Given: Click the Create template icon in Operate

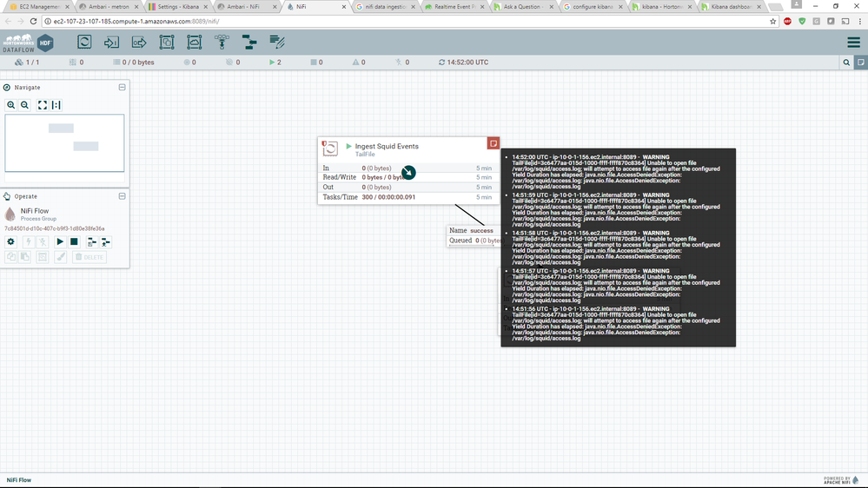Looking at the screenshot, I should point(91,241).
